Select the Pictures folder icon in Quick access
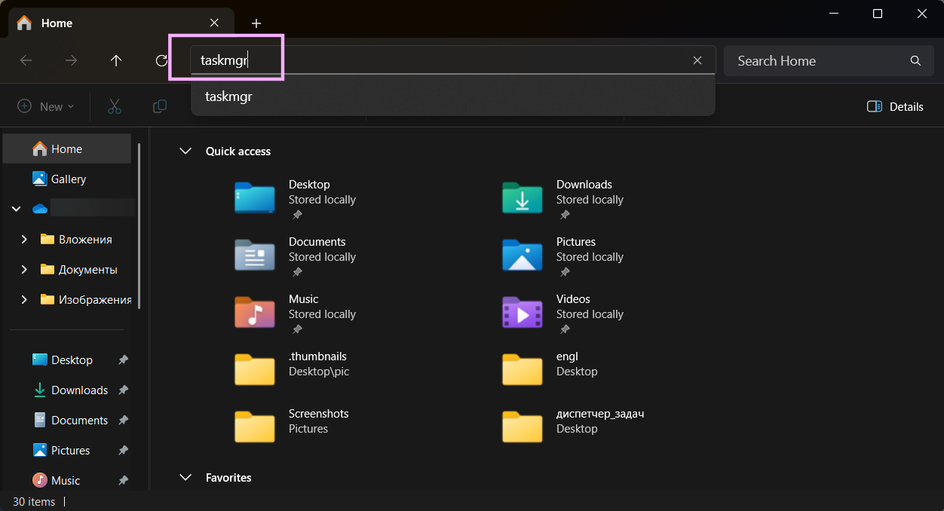This screenshot has width=944, height=511. (x=522, y=255)
